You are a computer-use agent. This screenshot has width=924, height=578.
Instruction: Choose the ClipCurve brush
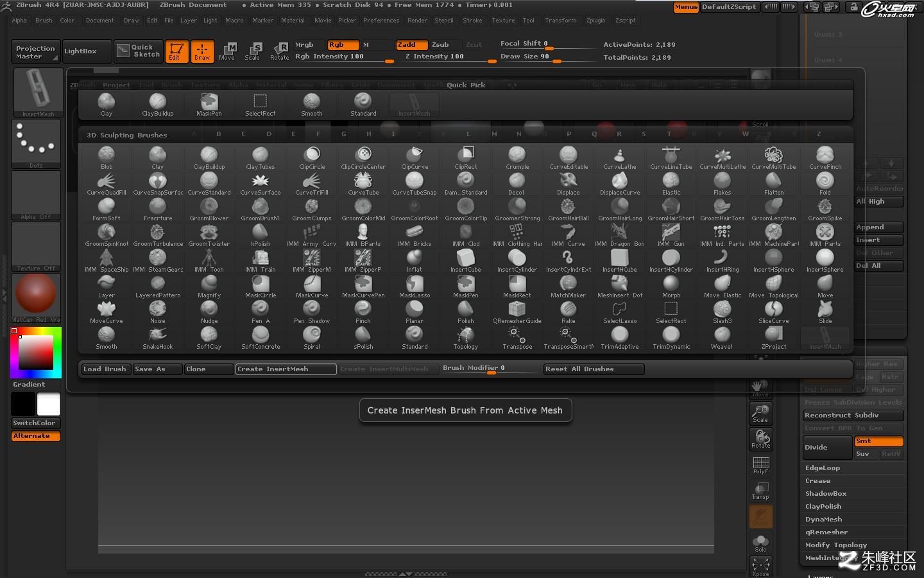415,158
